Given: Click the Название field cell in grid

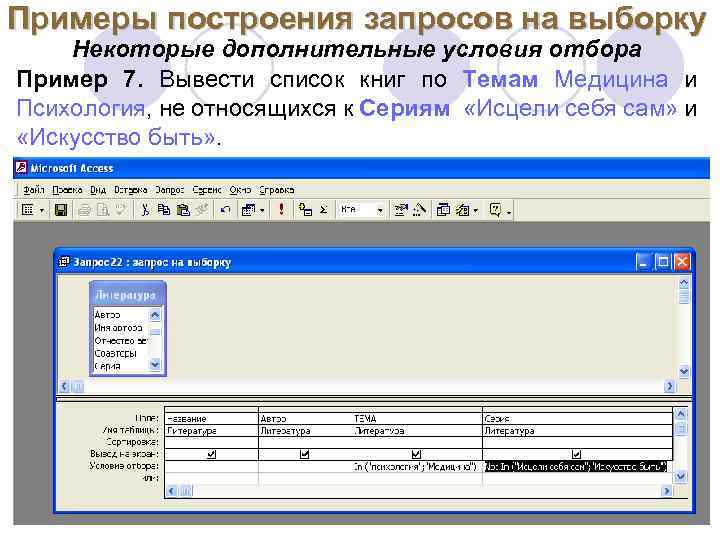Looking at the screenshot, I should click(211, 418).
